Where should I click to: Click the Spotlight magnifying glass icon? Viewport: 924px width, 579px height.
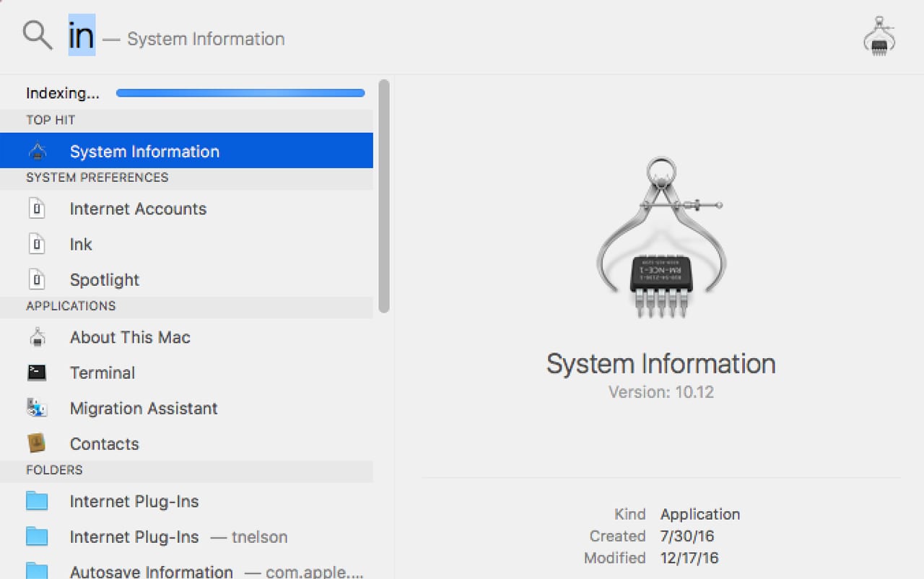(38, 35)
